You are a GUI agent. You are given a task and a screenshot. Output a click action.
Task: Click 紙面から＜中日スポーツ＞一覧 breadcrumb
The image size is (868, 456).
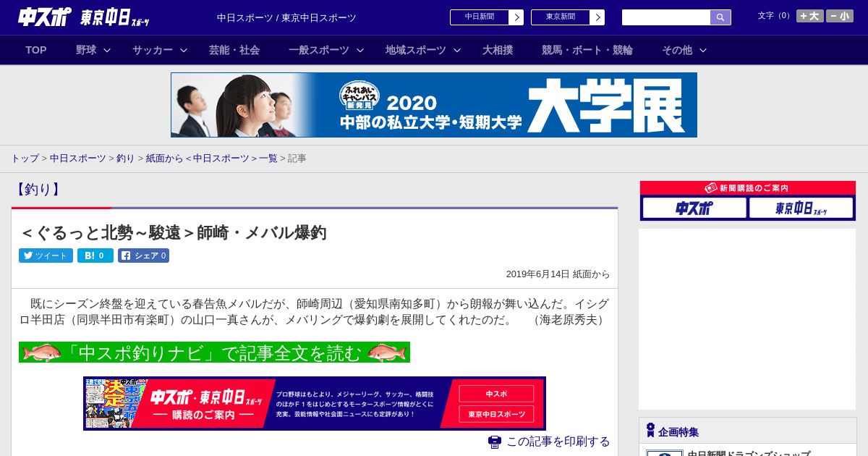[212, 158]
